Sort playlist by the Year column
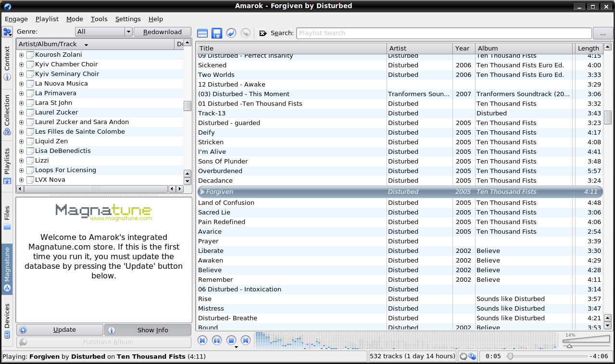615x364 pixels. [x=464, y=48]
